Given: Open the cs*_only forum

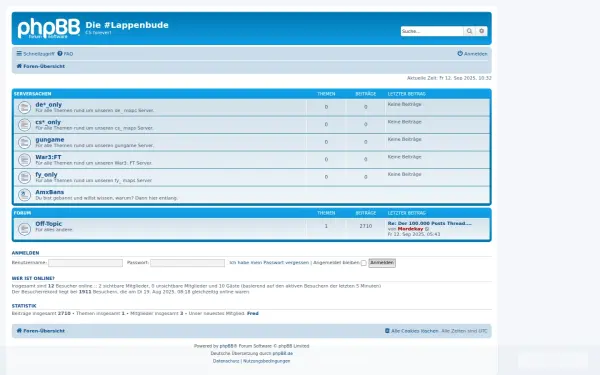Looking at the screenshot, I should point(48,122).
